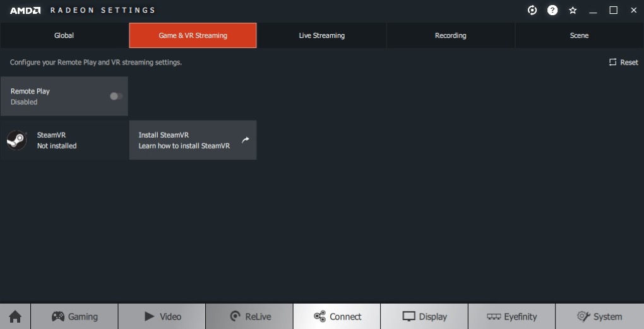Screen dimensions: 644x329
Task: Click the Reset button
Action: (623, 62)
